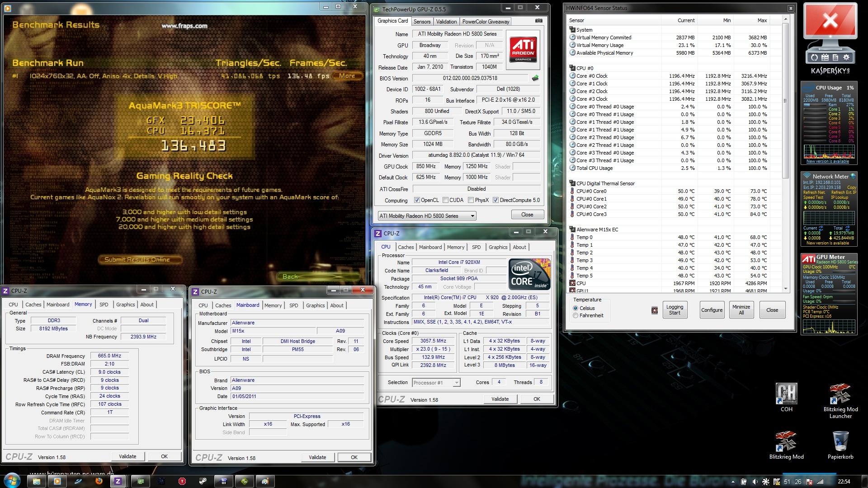868x488 pixels.
Task: Click 'Intel Core i7 920XM' name field
Action: click(459, 262)
